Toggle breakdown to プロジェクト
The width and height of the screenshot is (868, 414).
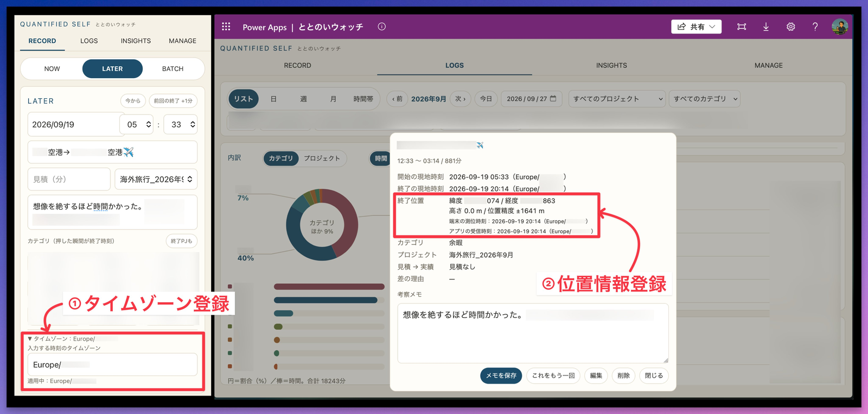[322, 158]
